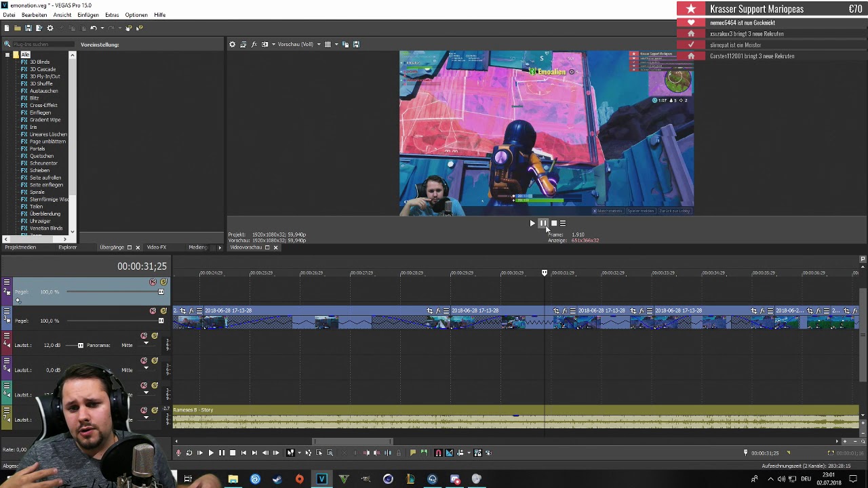Open the menu button of track 4 header
The image size is (868, 488).
point(7,335)
